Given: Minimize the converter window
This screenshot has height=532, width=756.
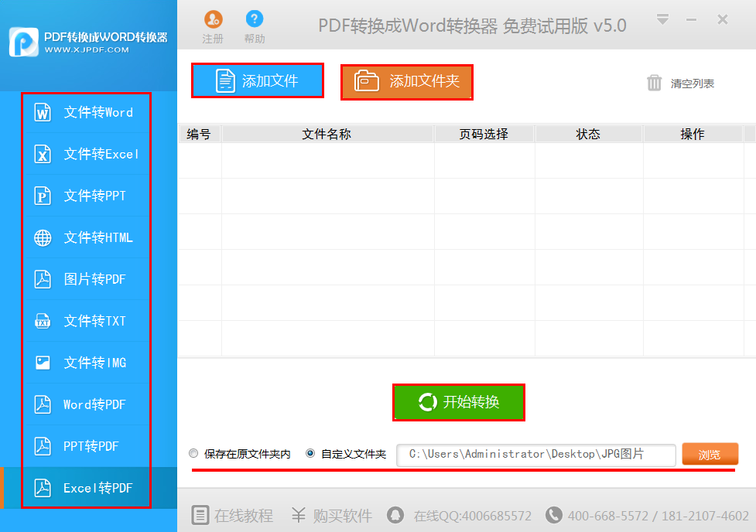Looking at the screenshot, I should point(692,20).
